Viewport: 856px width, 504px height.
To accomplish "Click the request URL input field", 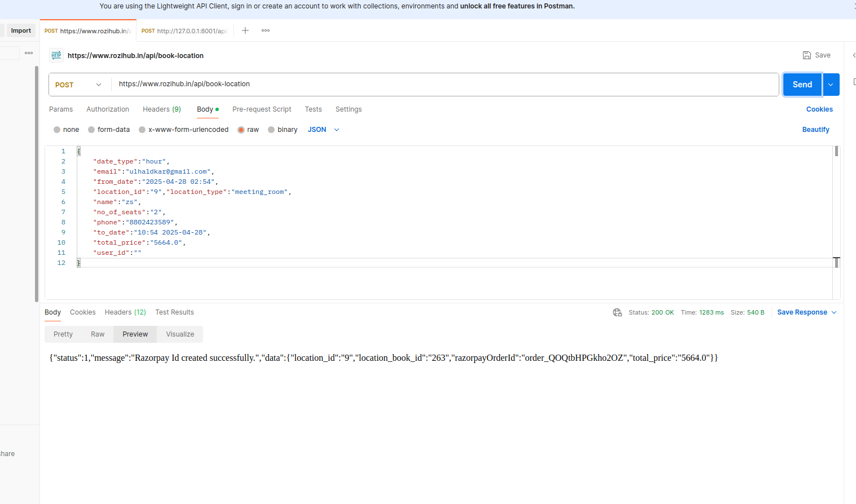I will 444,85.
